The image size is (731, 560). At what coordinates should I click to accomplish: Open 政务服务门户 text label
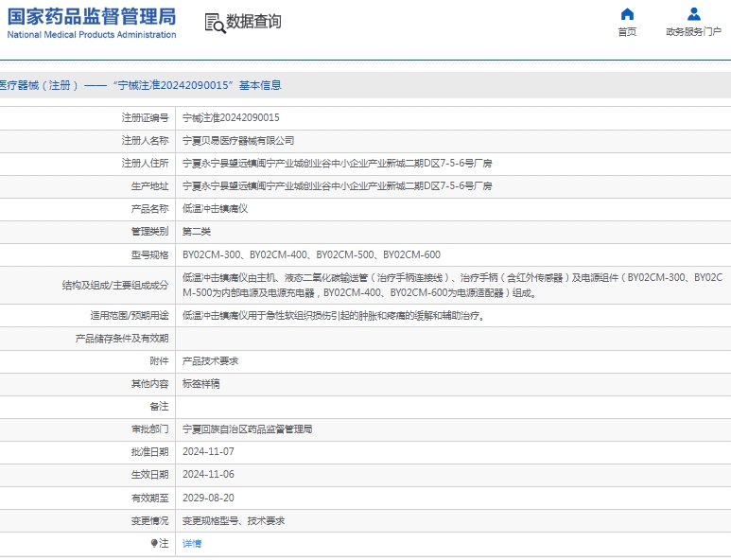pos(694,32)
